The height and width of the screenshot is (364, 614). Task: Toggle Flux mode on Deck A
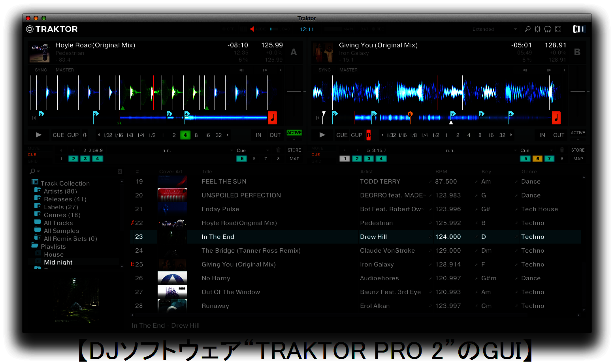click(x=85, y=135)
